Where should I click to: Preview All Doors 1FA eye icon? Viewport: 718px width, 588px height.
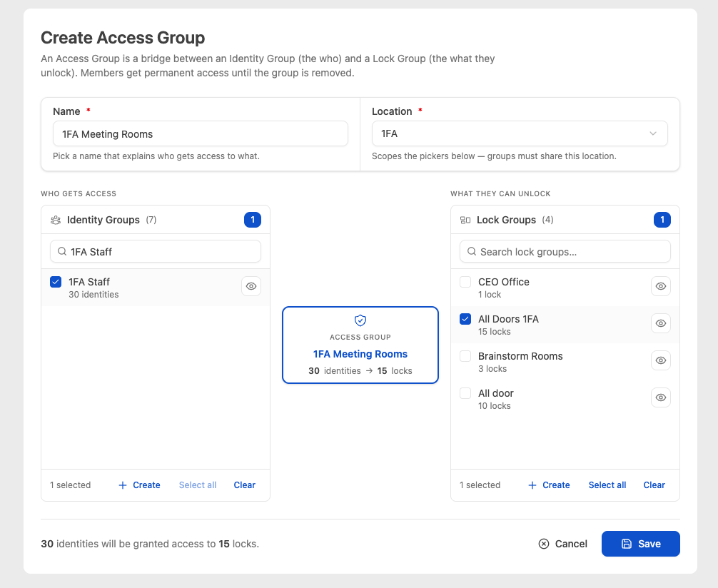pos(661,323)
